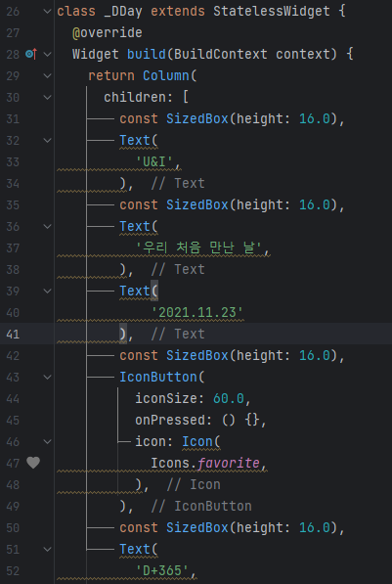Click the // Icon closing hint on line 48
The image size is (392, 584).
click(194, 484)
